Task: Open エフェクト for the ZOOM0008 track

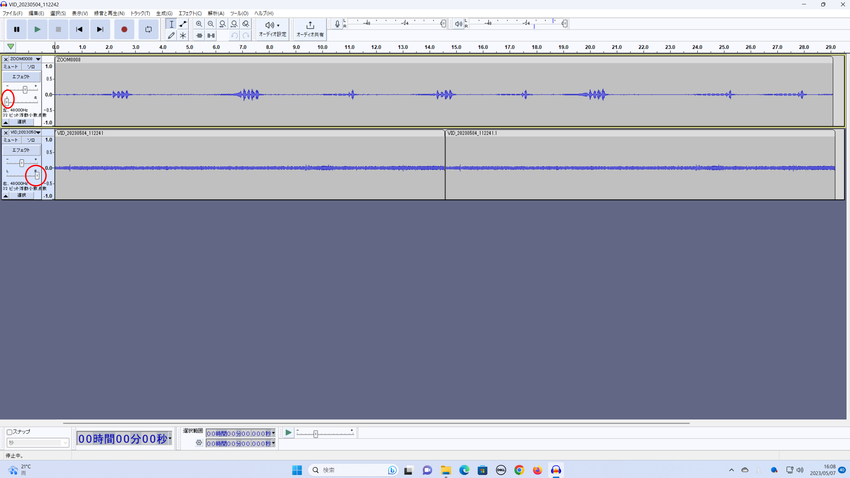Action: pos(21,76)
